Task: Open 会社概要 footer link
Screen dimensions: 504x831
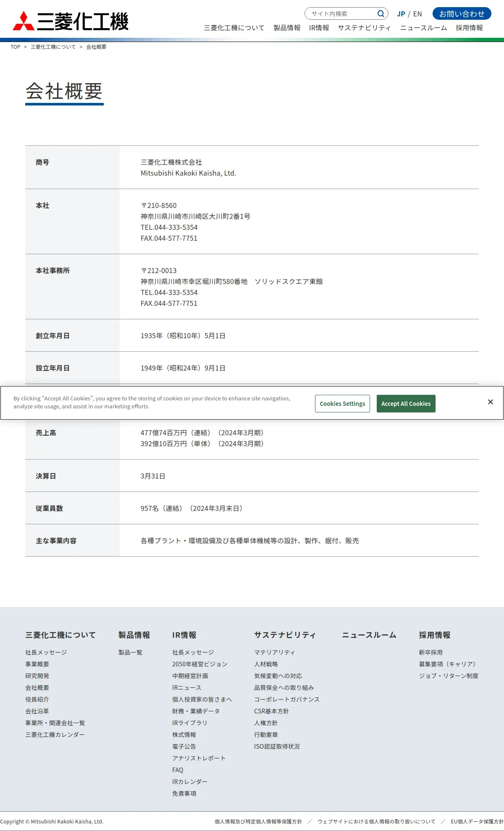Action: pos(37,688)
